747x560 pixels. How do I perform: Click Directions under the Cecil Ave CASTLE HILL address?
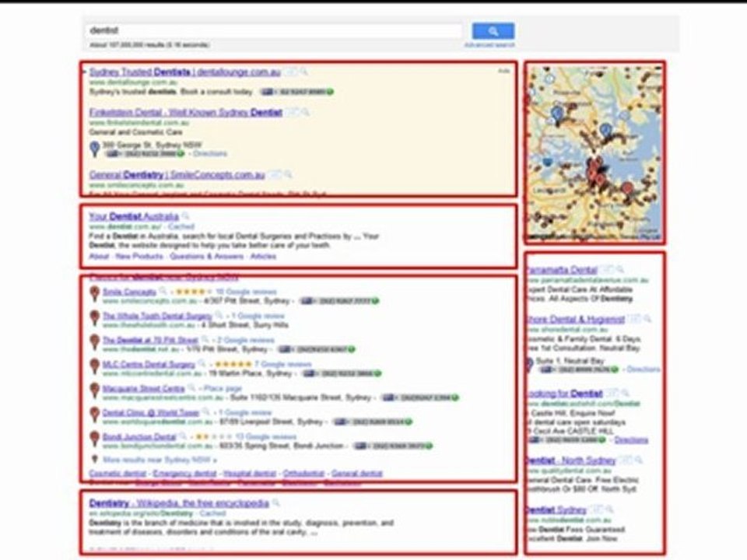click(x=631, y=440)
